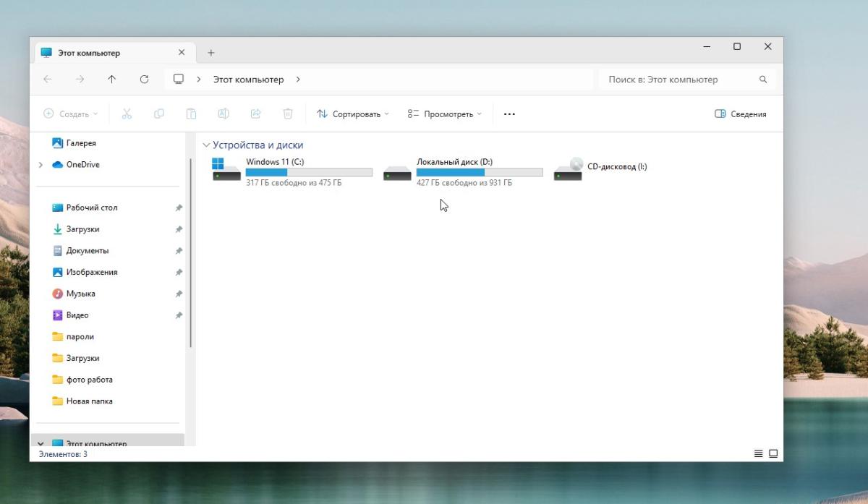Maximize the File Explorer window
The image size is (868, 504).
[x=737, y=47]
